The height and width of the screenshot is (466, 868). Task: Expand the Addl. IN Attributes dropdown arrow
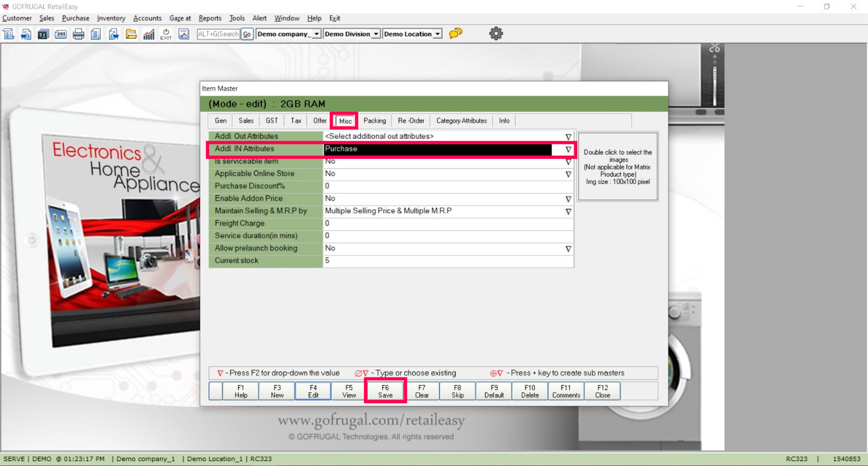[568, 149]
